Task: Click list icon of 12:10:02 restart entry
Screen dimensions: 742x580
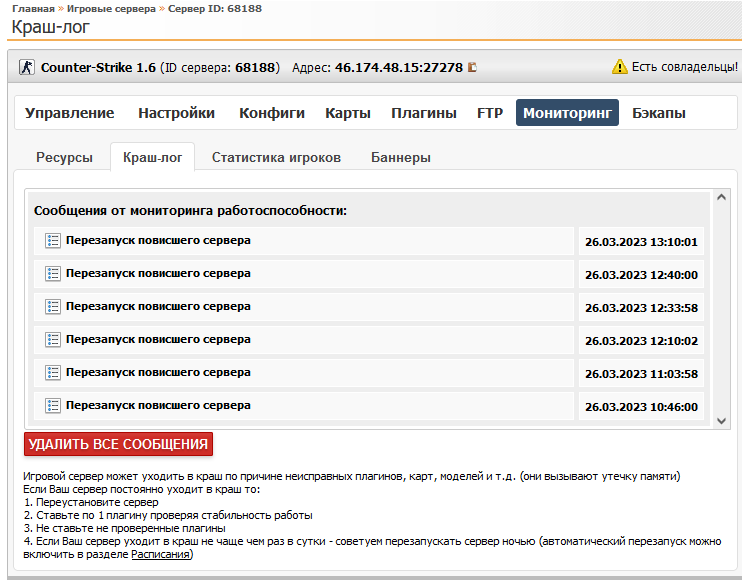Action: click(53, 340)
